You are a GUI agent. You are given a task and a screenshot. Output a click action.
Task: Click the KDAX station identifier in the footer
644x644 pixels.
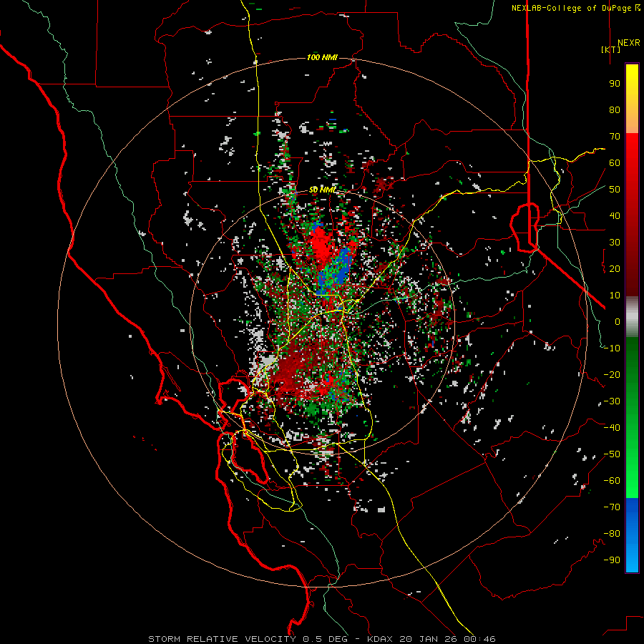[x=379, y=639]
